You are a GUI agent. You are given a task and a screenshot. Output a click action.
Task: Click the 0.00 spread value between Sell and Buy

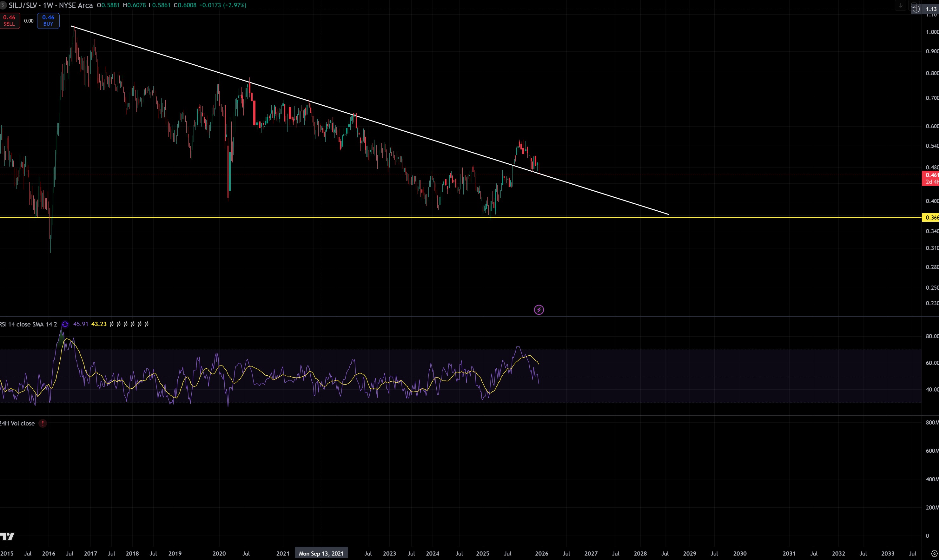point(29,21)
